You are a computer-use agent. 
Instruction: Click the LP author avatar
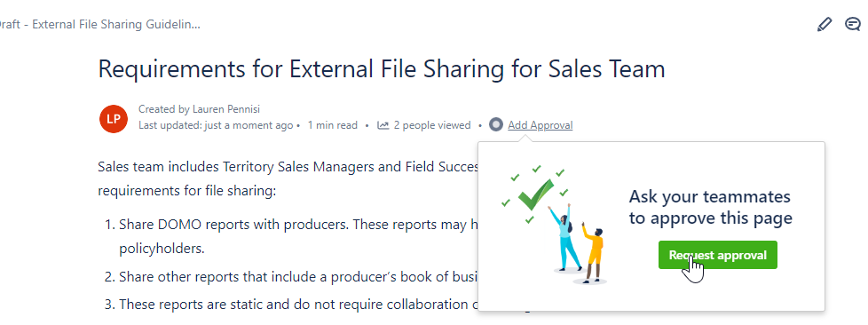coord(114,118)
